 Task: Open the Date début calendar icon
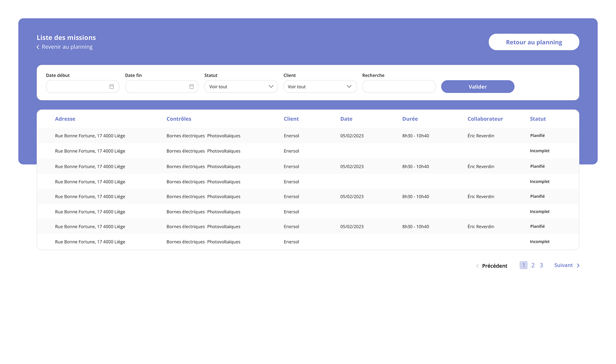click(x=111, y=87)
